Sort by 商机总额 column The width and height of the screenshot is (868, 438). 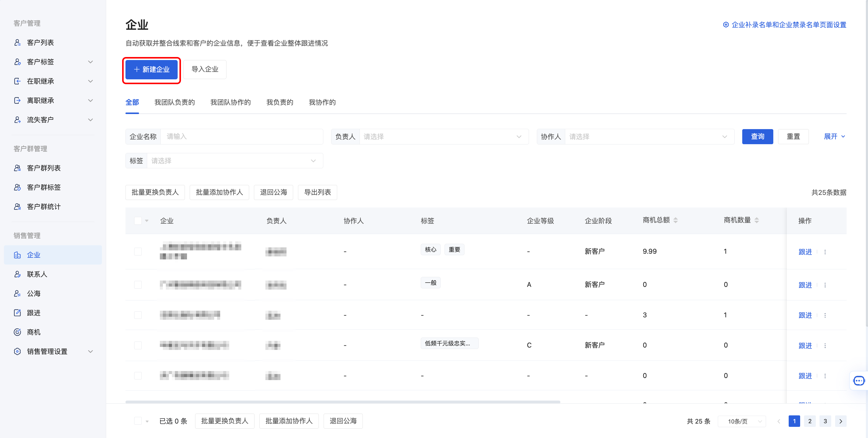point(676,220)
